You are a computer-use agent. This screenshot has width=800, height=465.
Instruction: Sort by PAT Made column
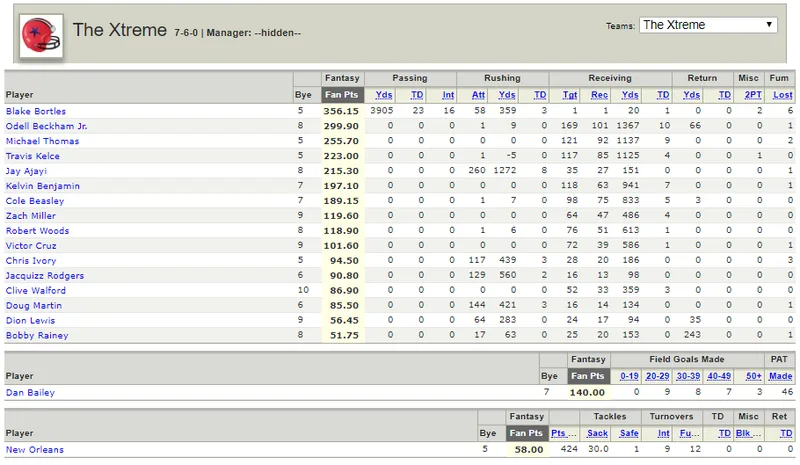coord(781,376)
